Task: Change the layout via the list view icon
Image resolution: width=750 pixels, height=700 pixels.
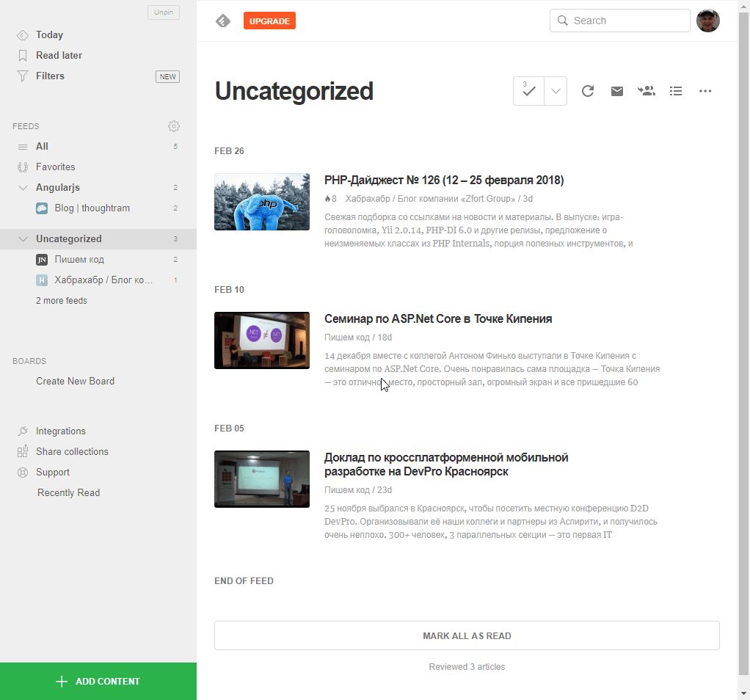Action: pyautogui.click(x=676, y=91)
